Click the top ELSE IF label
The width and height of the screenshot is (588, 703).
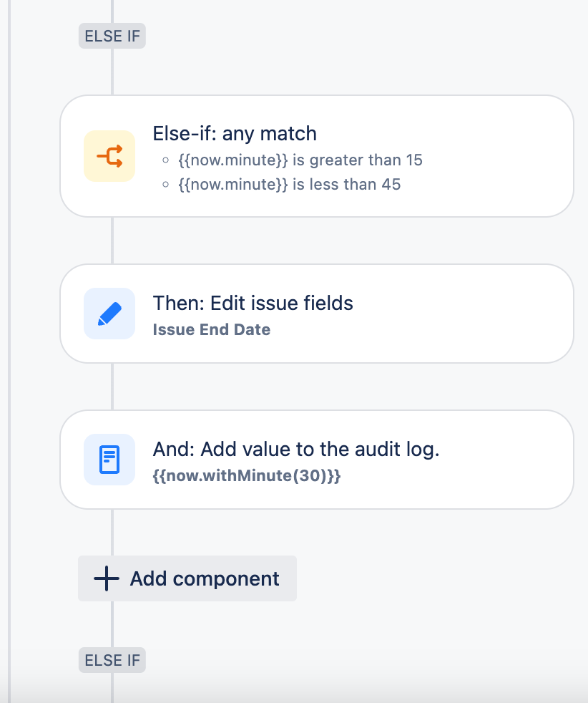tap(112, 36)
